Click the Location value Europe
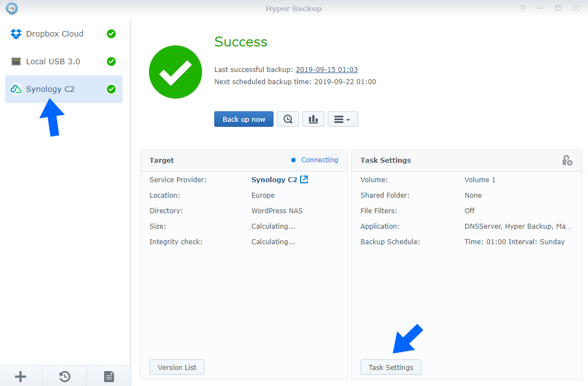 [x=263, y=195]
